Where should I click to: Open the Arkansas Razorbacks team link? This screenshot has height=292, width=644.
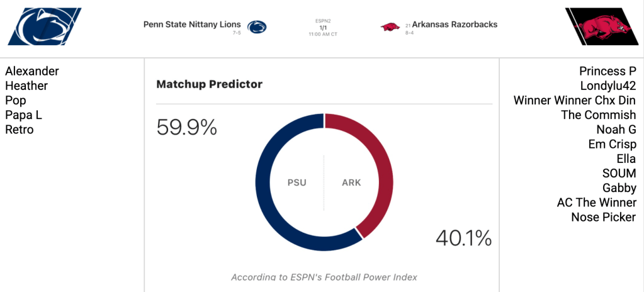coord(455,25)
